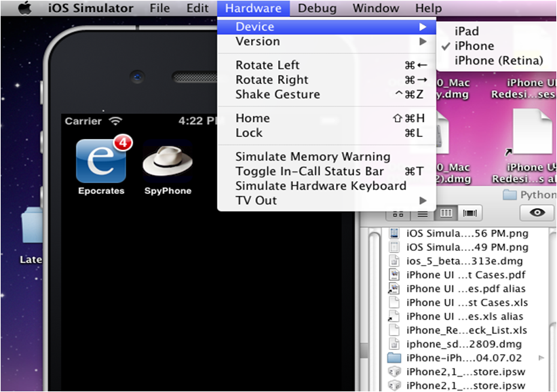557x392 pixels.
Task: Click alias icon of iPhone UI ...es.pdf alias
Action: [393, 289]
